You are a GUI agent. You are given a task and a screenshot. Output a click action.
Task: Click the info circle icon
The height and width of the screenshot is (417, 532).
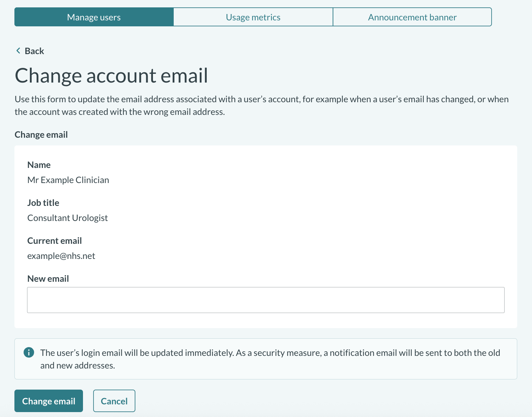(x=29, y=352)
